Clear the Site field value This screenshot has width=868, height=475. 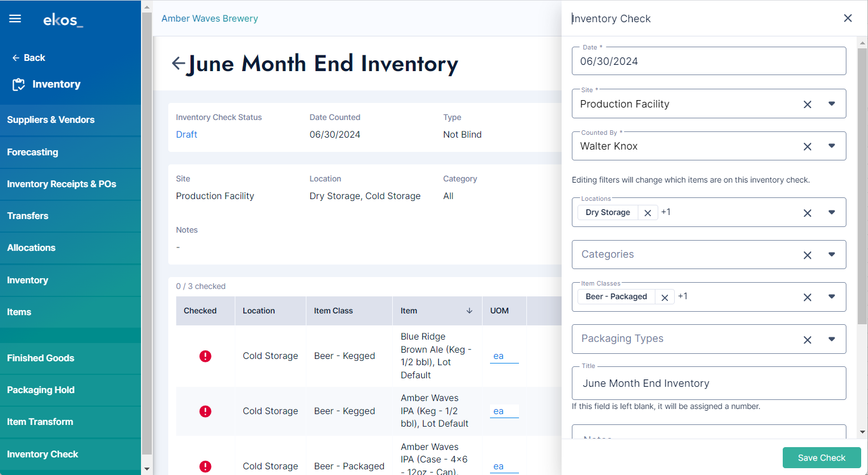(x=807, y=104)
